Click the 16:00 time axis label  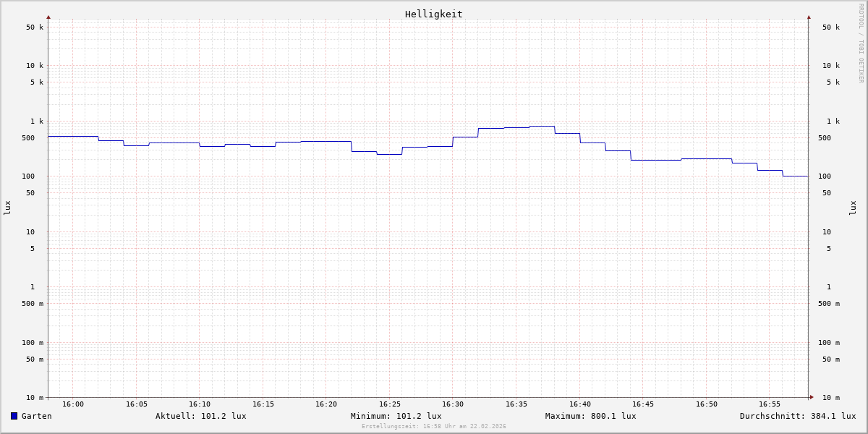coord(73,404)
